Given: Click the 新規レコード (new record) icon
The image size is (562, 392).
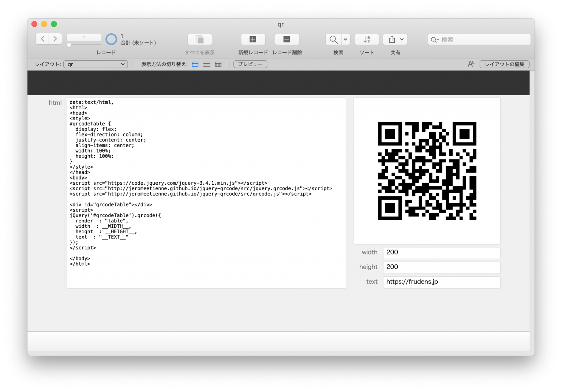Looking at the screenshot, I should 253,39.
